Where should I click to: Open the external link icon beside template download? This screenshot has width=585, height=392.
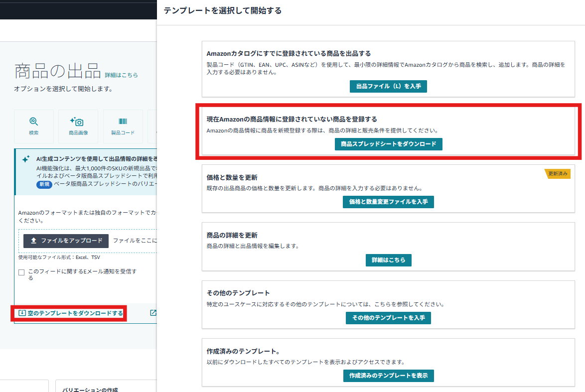pyautogui.click(x=153, y=313)
